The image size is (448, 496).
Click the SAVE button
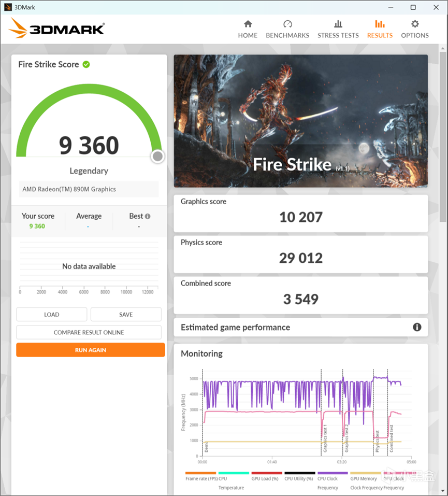point(126,315)
